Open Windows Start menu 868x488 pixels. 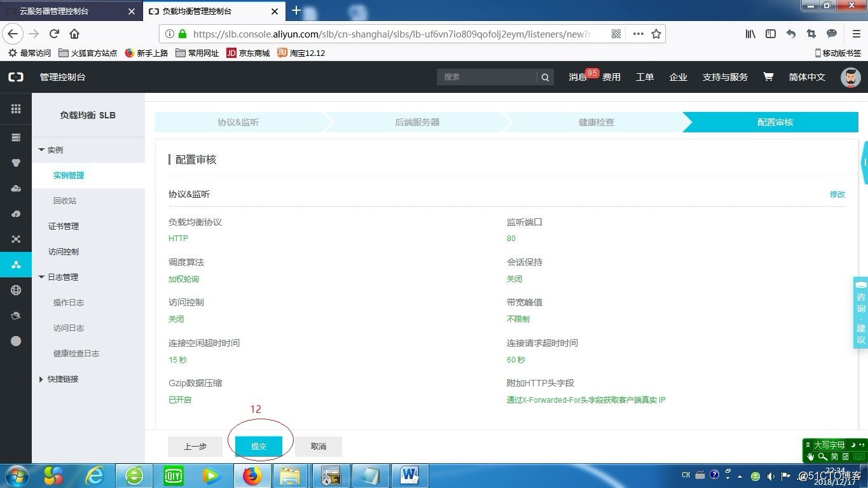coord(16,475)
